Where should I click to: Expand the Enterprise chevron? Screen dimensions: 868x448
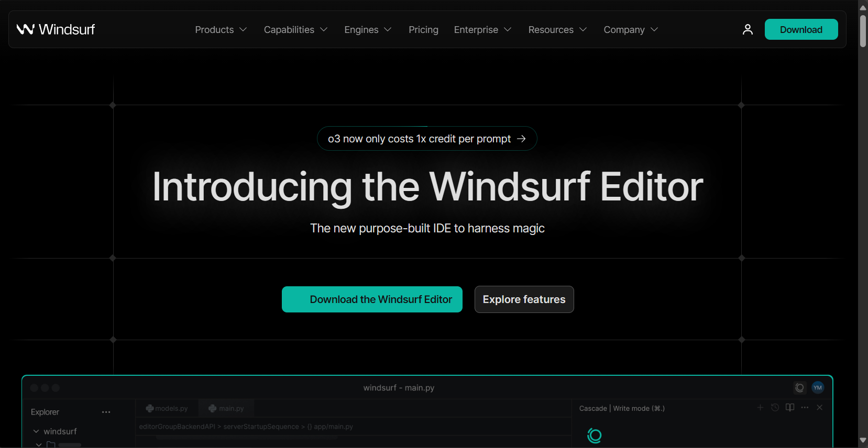coord(508,30)
